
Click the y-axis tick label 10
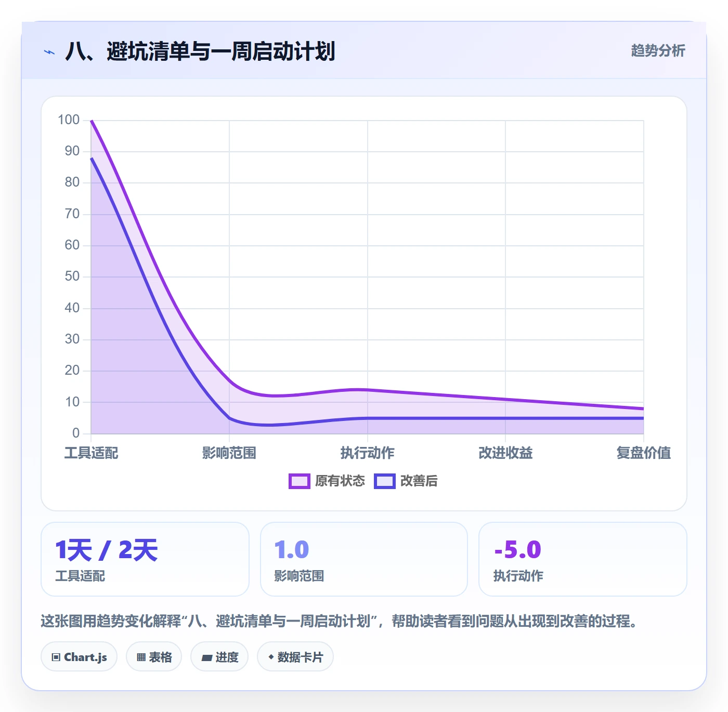coord(72,402)
